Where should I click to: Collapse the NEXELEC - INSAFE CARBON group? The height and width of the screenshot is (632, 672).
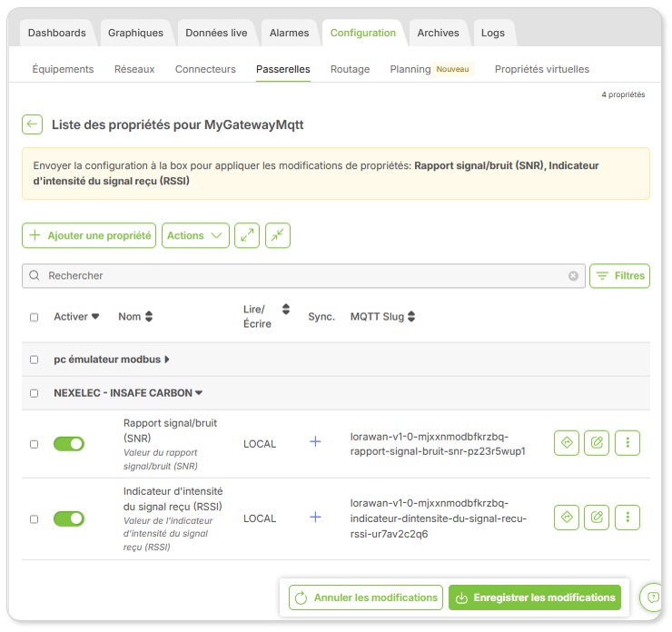point(199,393)
